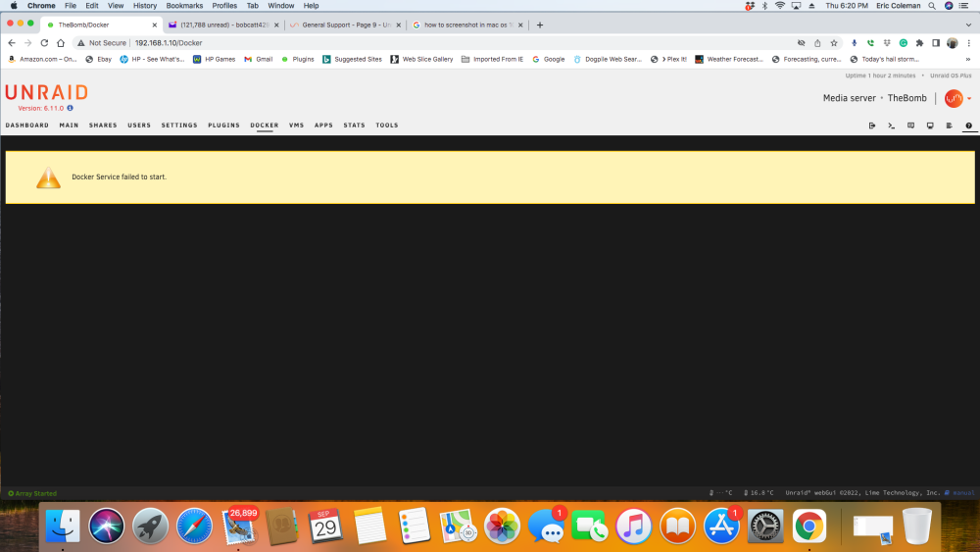Screen dimensions: 980x552
Task: Click the Not Secure warning indicator
Action: point(102,42)
